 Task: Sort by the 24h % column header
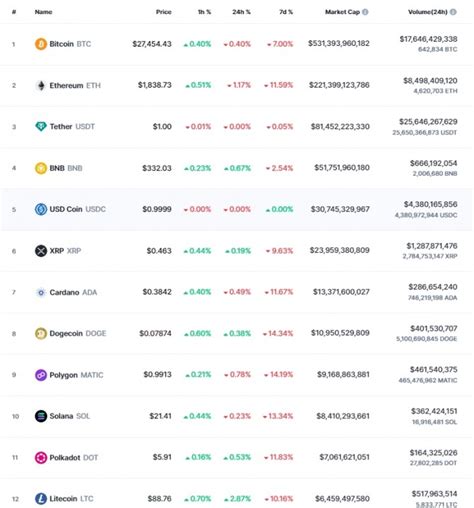(241, 12)
